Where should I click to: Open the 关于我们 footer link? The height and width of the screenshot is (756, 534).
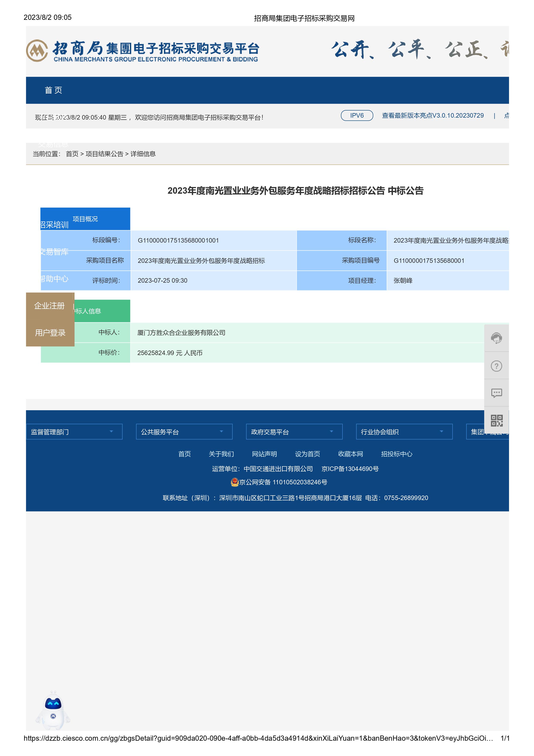[221, 454]
